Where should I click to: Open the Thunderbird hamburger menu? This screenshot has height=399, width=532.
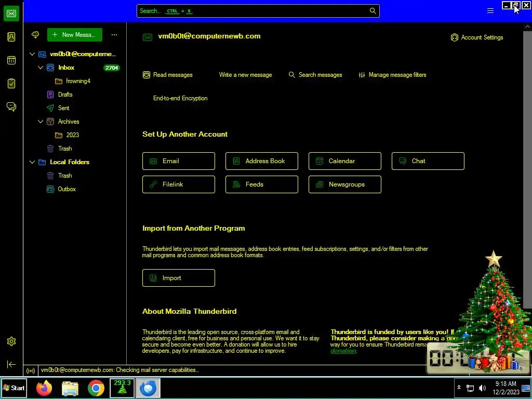[x=490, y=11]
